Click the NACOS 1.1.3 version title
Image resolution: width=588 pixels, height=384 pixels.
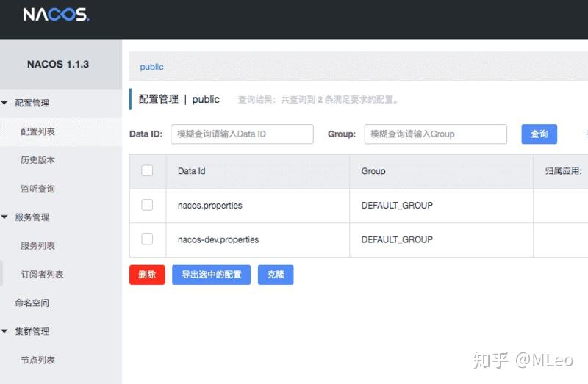coord(58,64)
